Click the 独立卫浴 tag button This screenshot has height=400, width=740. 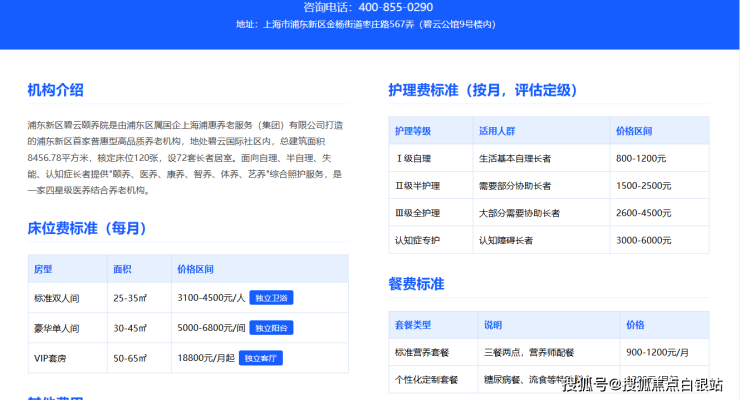271,298
